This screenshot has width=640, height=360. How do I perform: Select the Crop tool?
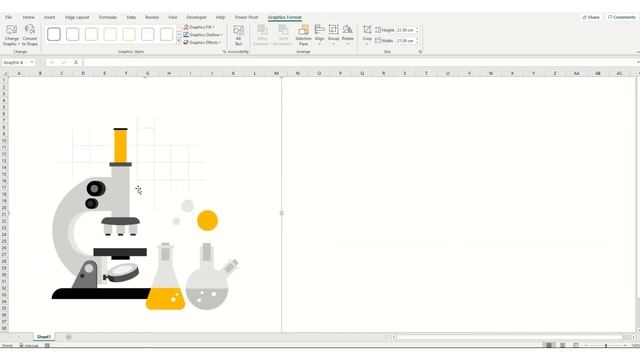[367, 35]
